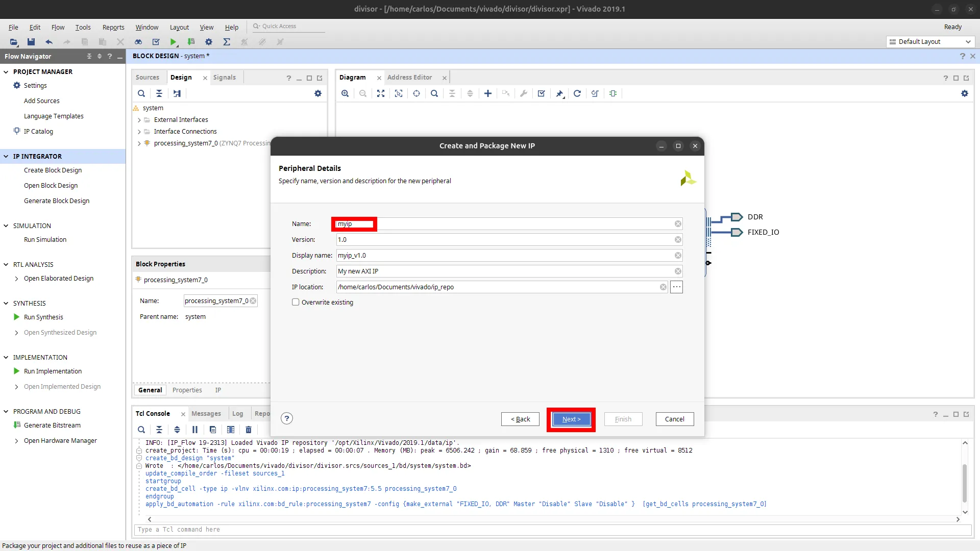
Task: Open the Tools menu
Action: pos(83,27)
